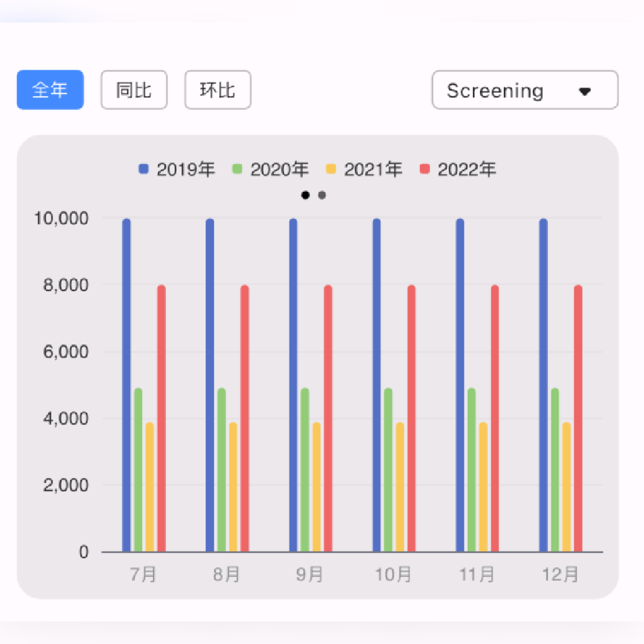Viewport: 644px width, 644px height.
Task: Click the 同比 comparison button
Action: pyautogui.click(x=134, y=90)
